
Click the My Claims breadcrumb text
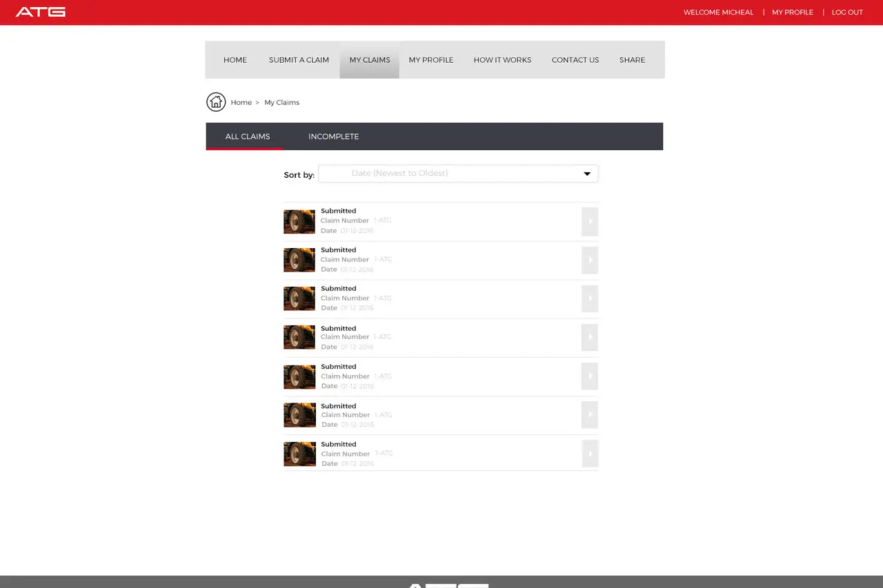(x=282, y=103)
